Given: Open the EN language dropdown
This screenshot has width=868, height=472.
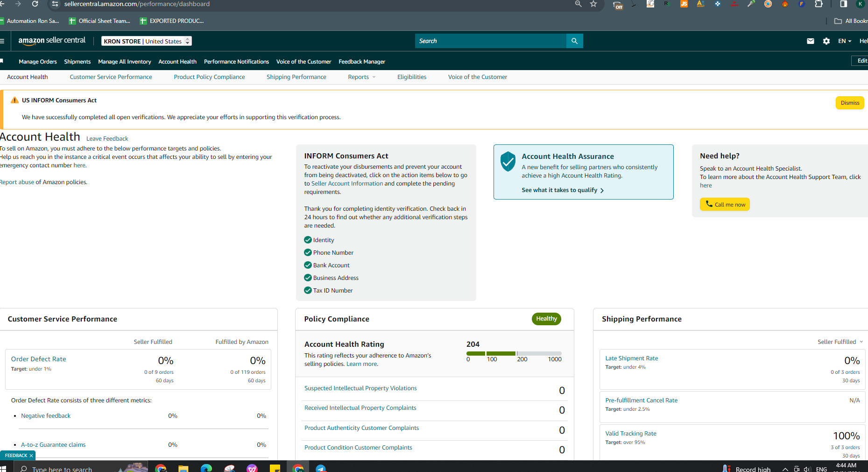Looking at the screenshot, I should pos(845,41).
